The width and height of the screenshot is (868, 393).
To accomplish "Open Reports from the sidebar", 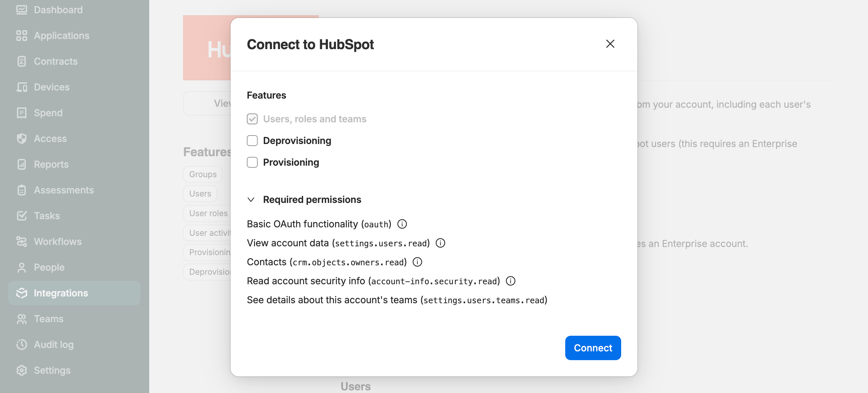I will click(x=51, y=164).
